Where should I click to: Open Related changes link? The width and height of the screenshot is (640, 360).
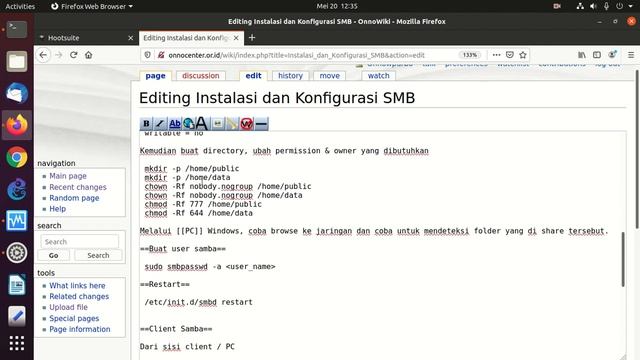tap(79, 297)
